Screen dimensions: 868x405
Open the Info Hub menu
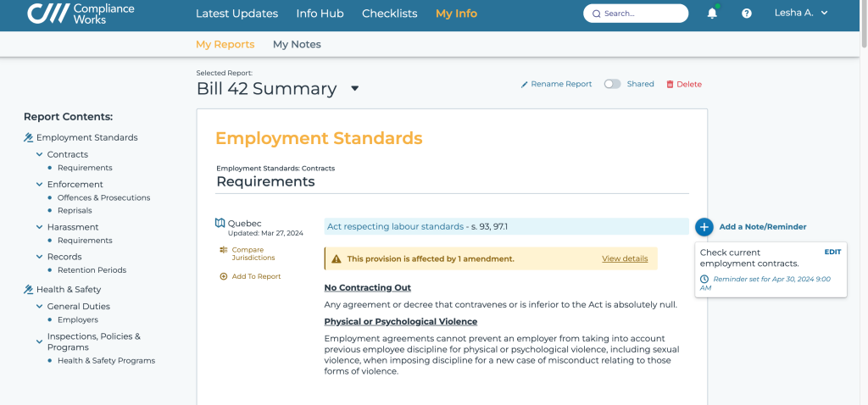tap(320, 14)
